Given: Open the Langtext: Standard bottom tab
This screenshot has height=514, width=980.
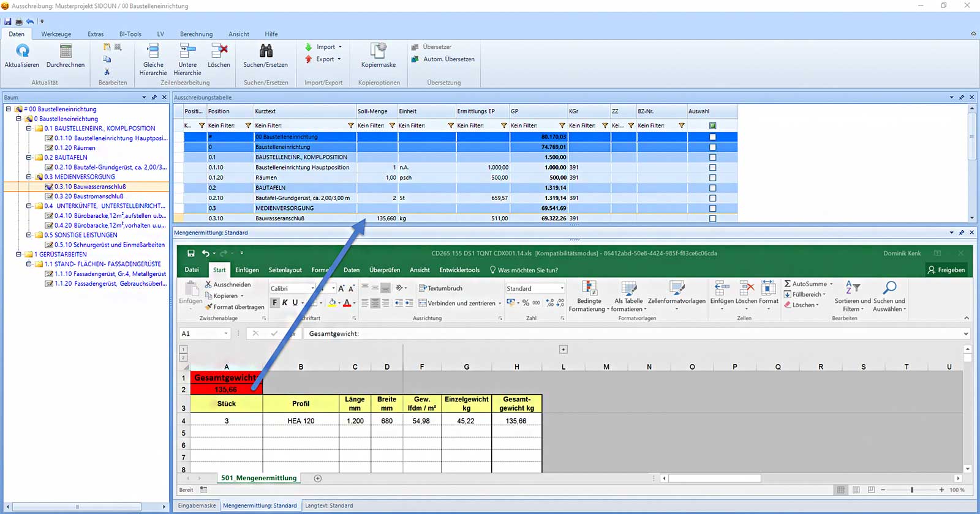Looking at the screenshot, I should (x=329, y=505).
